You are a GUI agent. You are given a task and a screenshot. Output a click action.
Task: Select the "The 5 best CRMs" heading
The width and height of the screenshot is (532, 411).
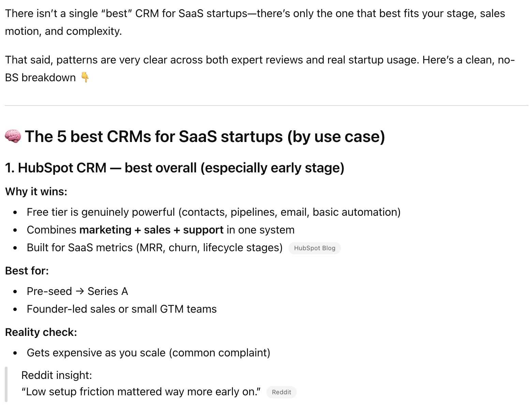pos(205,137)
